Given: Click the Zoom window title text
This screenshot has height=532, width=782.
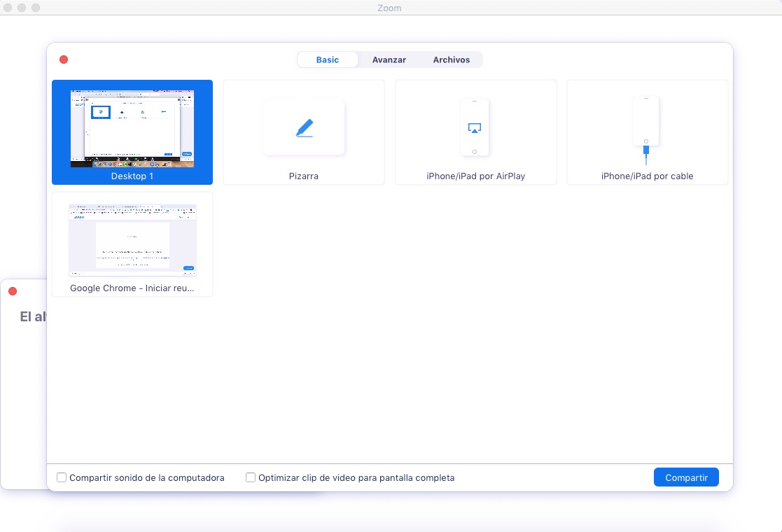Looking at the screenshot, I should [389, 8].
